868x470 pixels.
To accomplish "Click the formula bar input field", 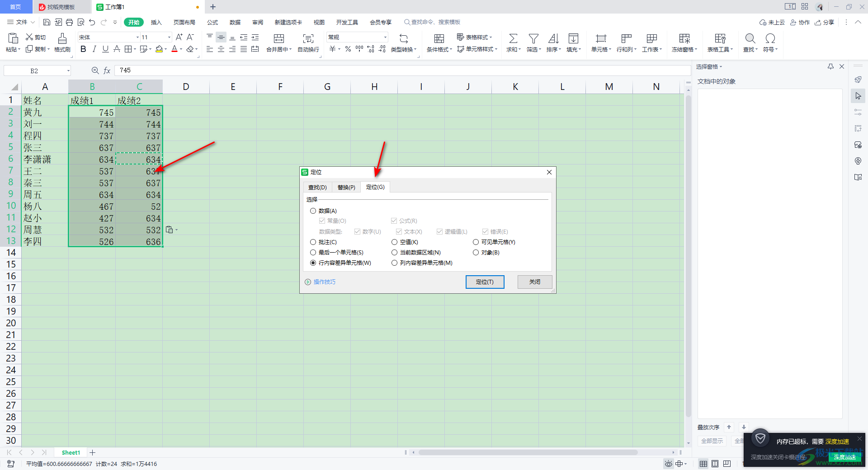I will tap(402, 70).
